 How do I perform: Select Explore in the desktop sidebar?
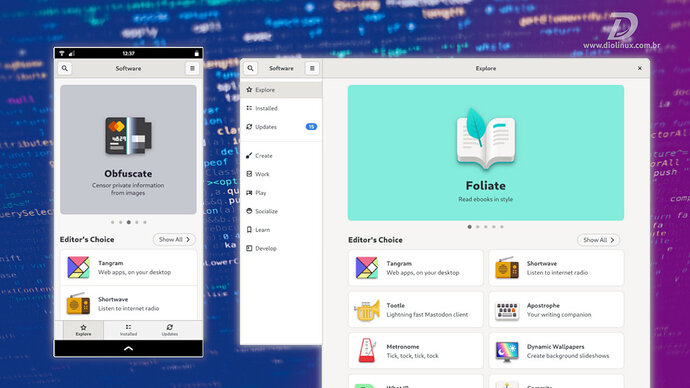pyautogui.click(x=281, y=90)
